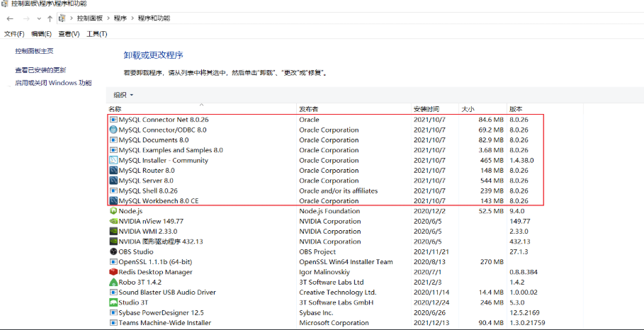Click the Node.js green hexagon icon
The height and width of the screenshot is (330, 644).
tap(114, 211)
